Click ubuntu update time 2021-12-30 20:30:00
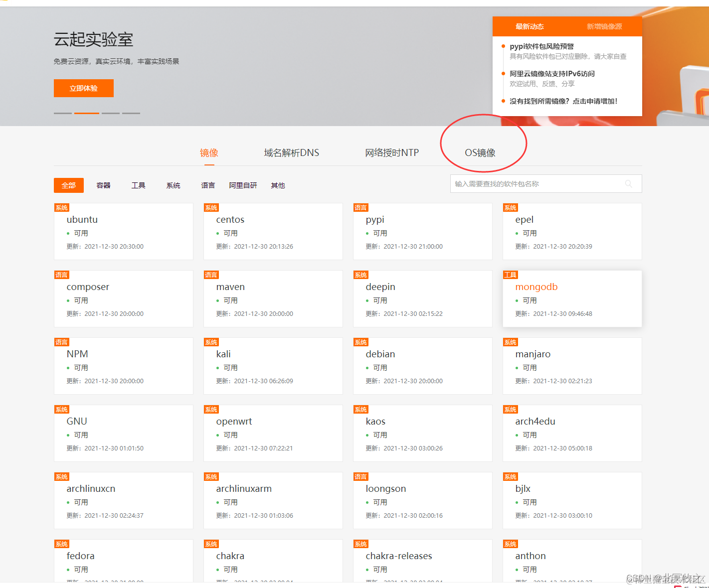Screen dimensions: 709x588 (114, 247)
